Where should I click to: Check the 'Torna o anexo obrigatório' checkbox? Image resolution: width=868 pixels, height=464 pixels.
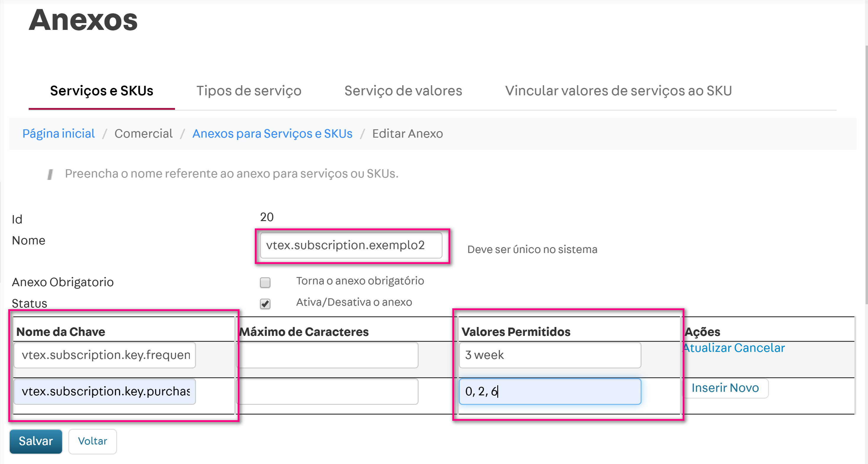tap(265, 283)
